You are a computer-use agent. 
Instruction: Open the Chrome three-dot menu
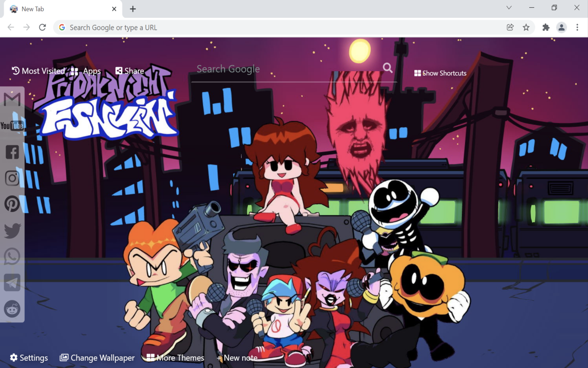pyautogui.click(x=577, y=28)
